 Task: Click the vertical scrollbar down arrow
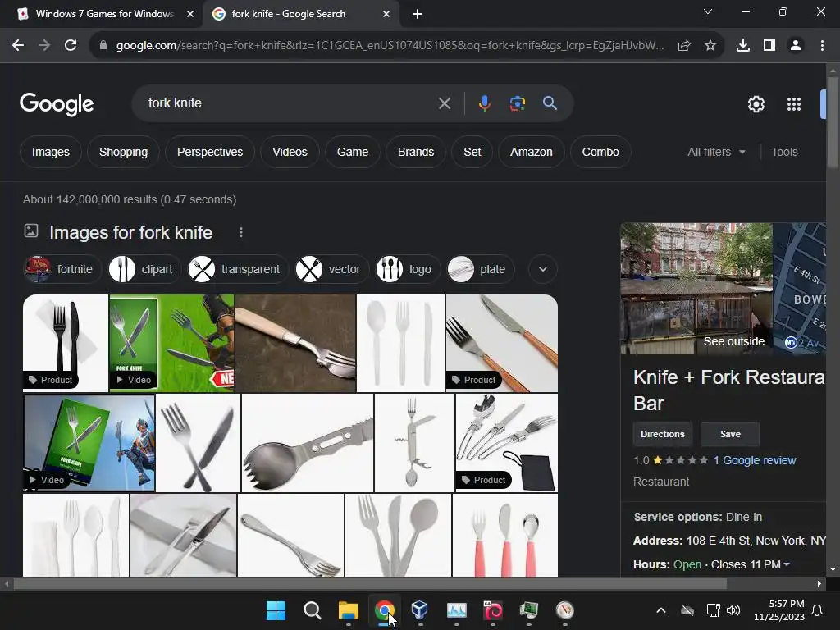click(833, 569)
